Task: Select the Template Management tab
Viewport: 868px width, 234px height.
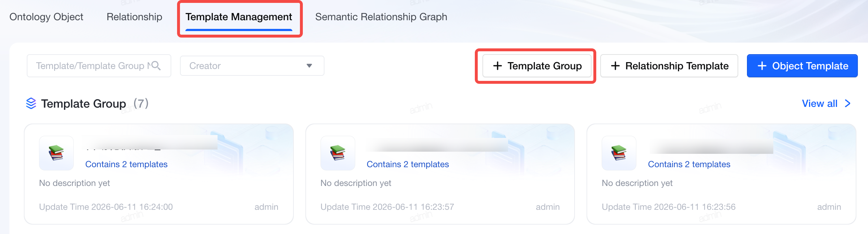Action: (239, 17)
